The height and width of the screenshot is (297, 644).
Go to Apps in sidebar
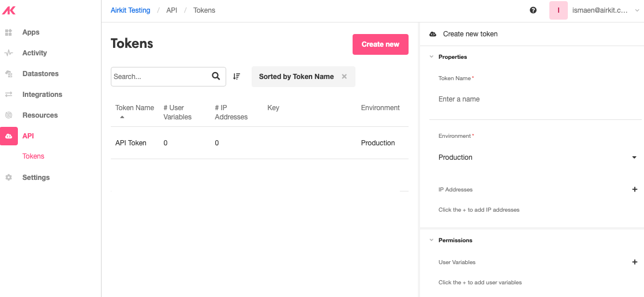(31, 32)
